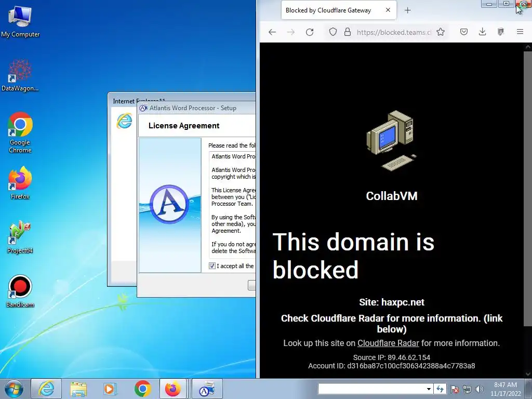The width and height of the screenshot is (532, 399).
Task: Select the Google Chrome desktop shortcut
Action: pyautogui.click(x=20, y=132)
